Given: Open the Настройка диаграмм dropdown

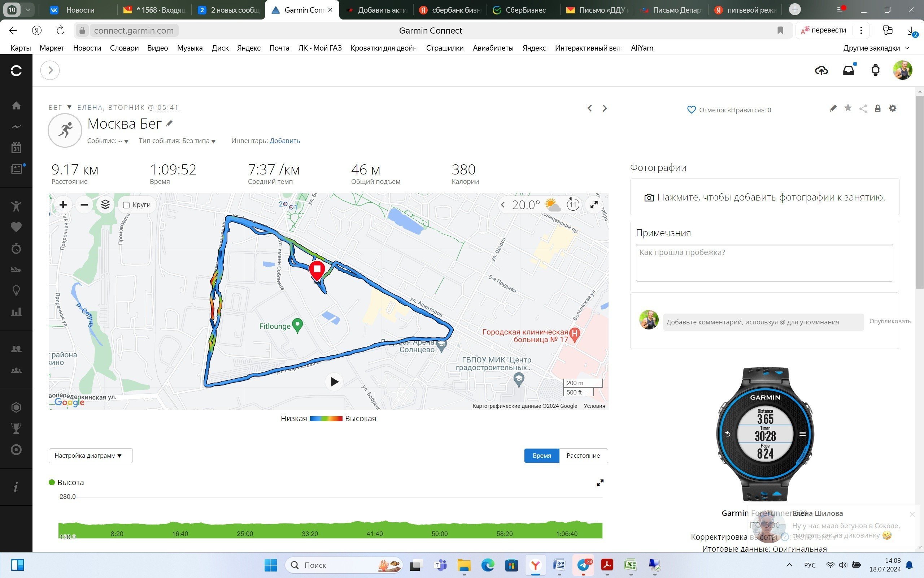Looking at the screenshot, I should coord(91,456).
